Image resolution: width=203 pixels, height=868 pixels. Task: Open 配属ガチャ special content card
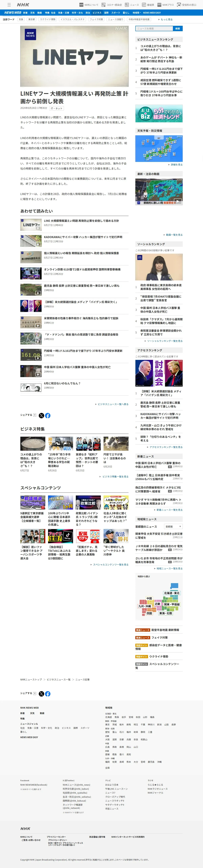(88, 542)
